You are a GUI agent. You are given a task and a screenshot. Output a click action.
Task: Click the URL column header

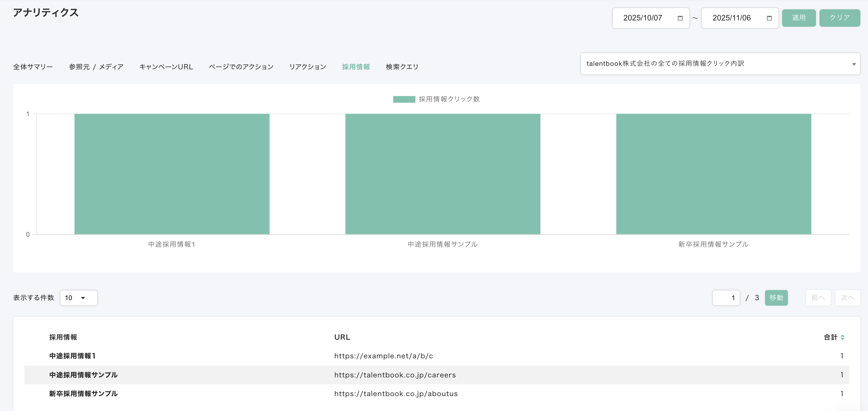tap(342, 337)
